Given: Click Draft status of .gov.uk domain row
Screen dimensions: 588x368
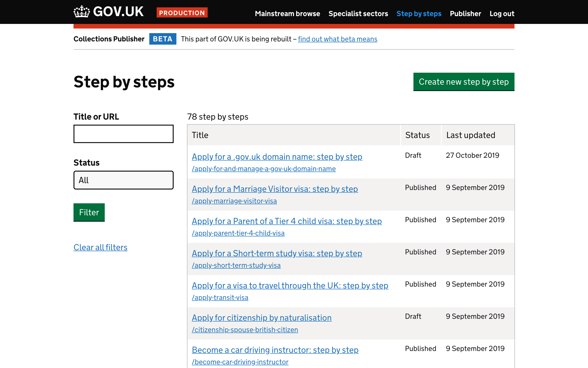Looking at the screenshot, I should (x=413, y=155).
